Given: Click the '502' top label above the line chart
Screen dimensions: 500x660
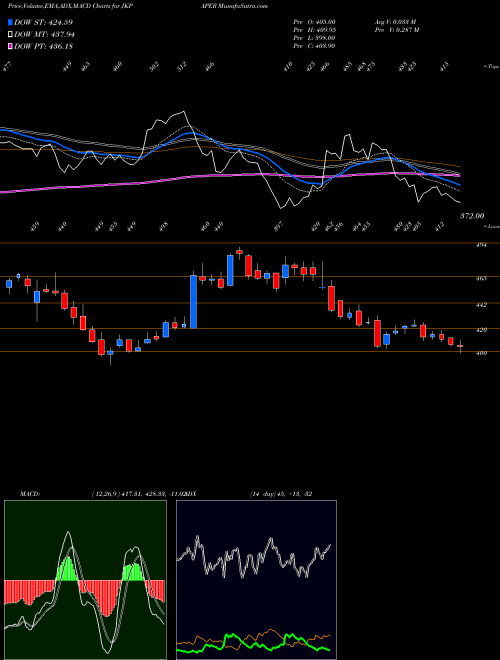Looking at the screenshot, I should click(155, 66).
